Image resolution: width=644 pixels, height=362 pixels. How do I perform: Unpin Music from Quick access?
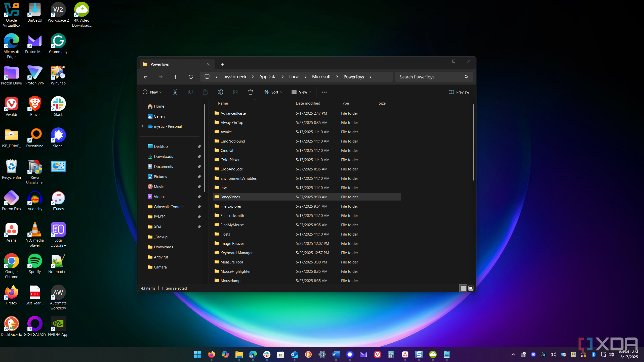tap(199, 187)
